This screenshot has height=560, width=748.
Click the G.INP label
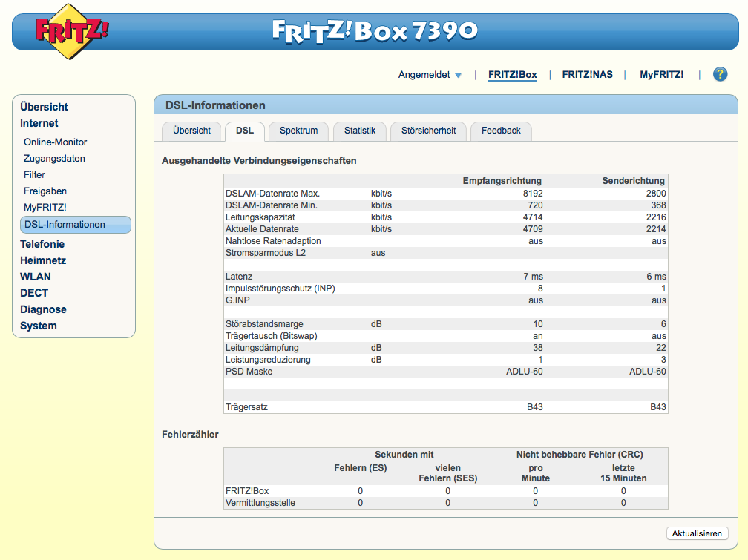(237, 300)
